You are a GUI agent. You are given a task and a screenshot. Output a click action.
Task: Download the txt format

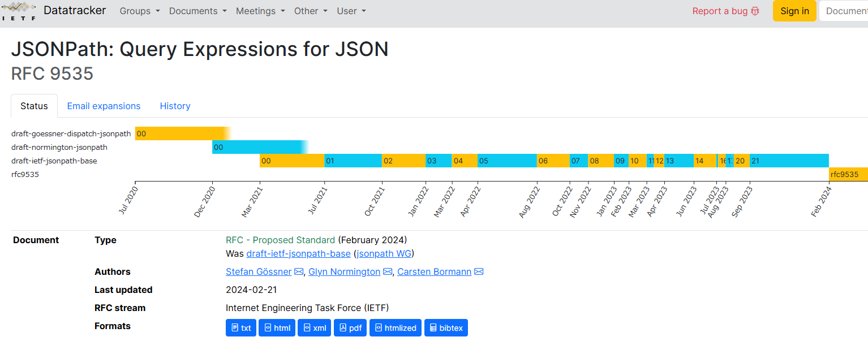tap(241, 328)
